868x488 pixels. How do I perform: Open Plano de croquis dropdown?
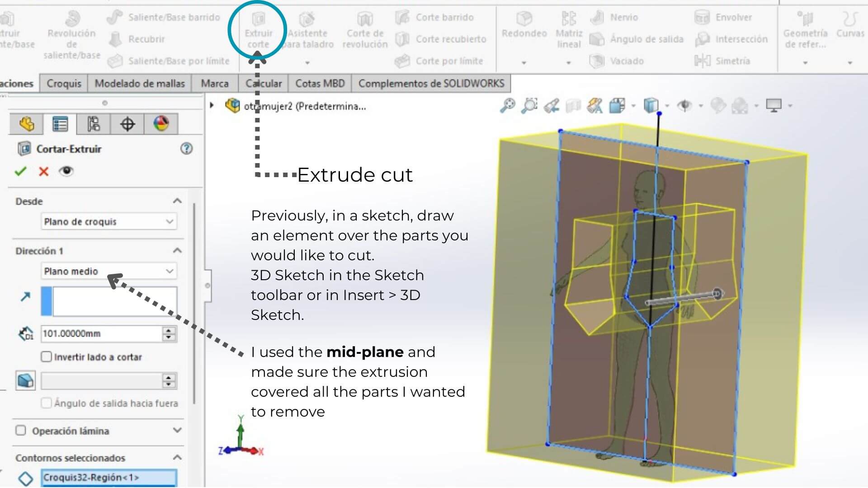(109, 221)
